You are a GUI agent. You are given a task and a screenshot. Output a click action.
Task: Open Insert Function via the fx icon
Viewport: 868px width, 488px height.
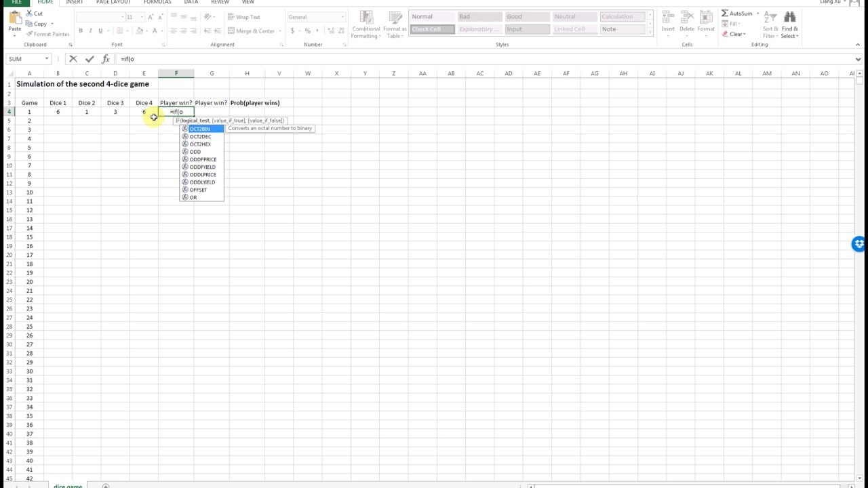[x=106, y=59]
